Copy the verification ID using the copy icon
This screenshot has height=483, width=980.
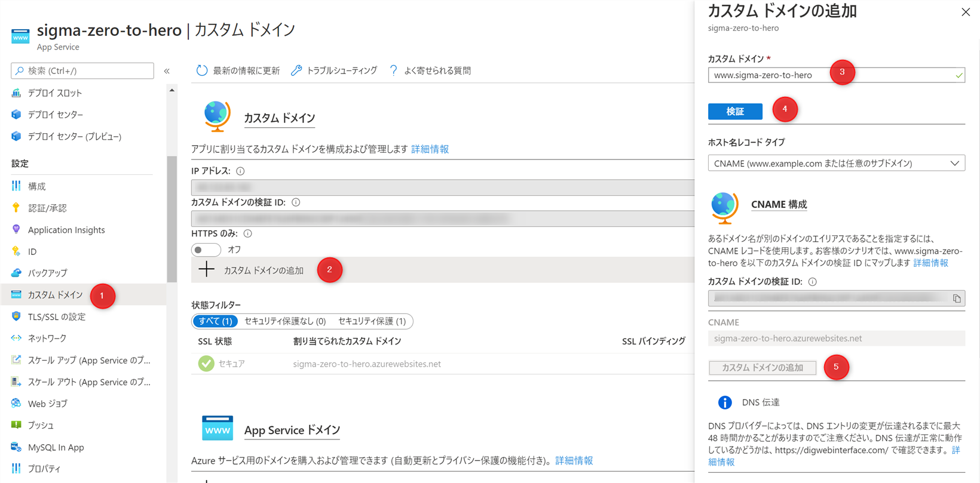tap(957, 299)
